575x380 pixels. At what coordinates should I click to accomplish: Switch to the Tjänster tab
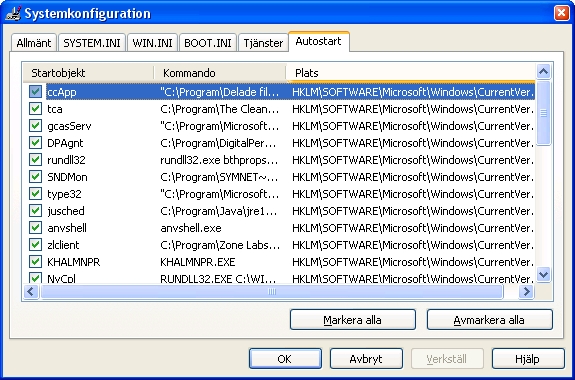point(263,43)
